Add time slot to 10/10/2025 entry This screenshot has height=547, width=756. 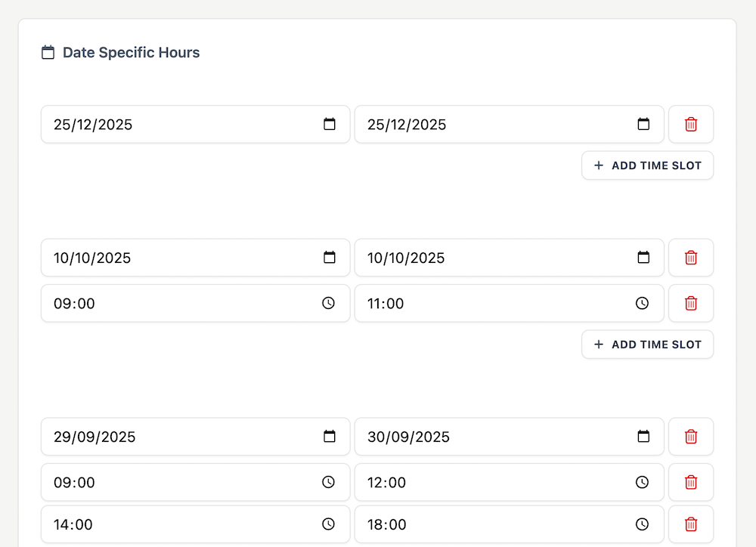647,345
